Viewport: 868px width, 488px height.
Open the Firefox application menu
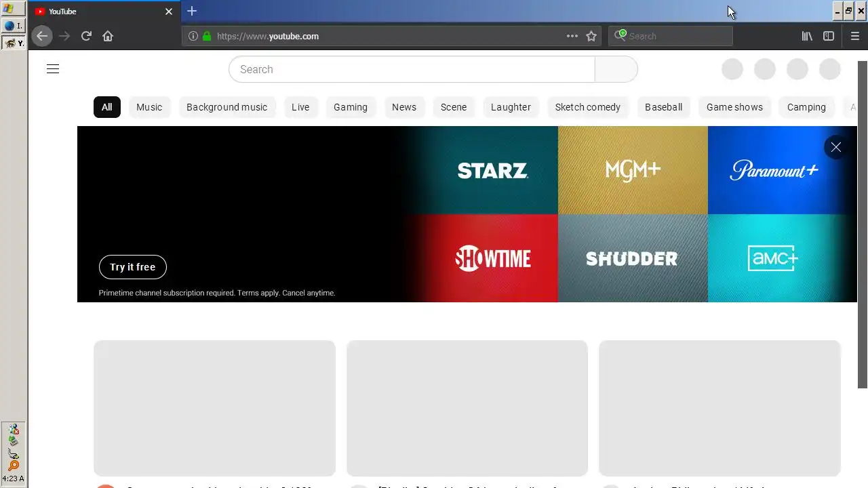click(855, 36)
